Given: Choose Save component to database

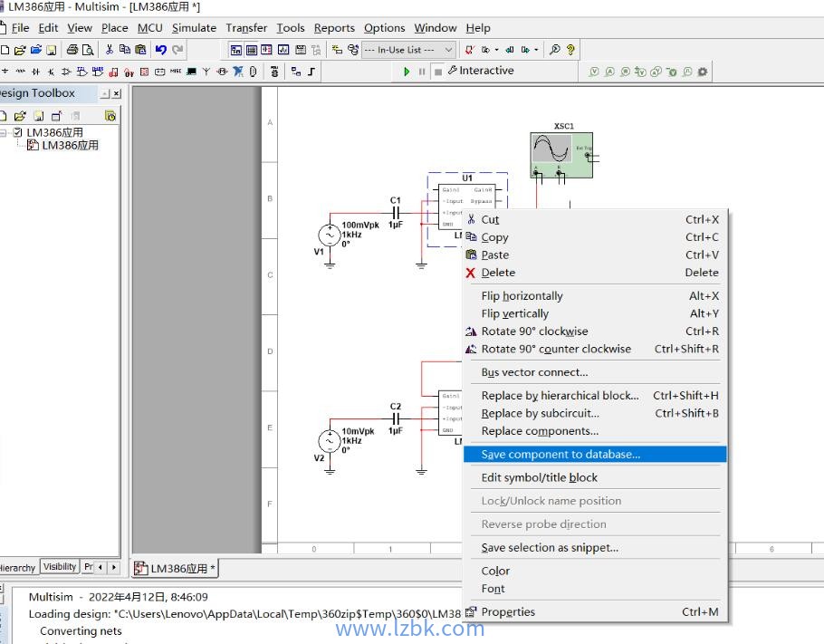Looking at the screenshot, I should 595,454.
